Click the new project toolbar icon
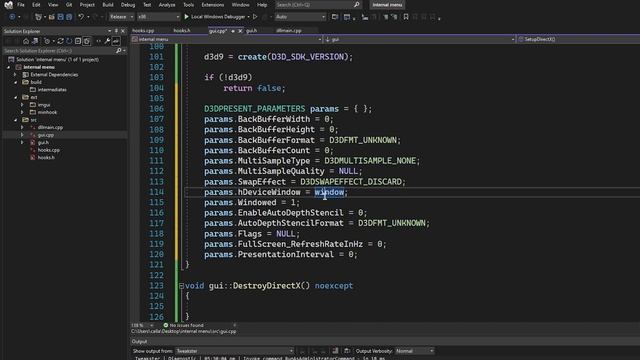Viewport: 640px width, 360px height. click(x=38, y=17)
